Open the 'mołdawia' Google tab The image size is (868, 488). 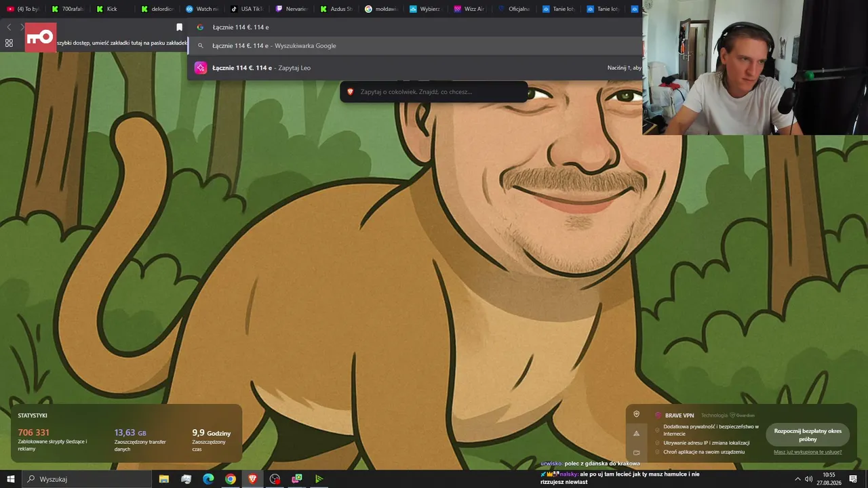point(381,9)
